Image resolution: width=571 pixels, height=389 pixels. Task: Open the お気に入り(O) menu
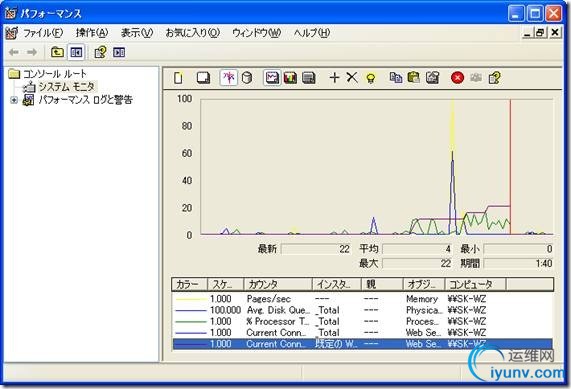(x=192, y=33)
